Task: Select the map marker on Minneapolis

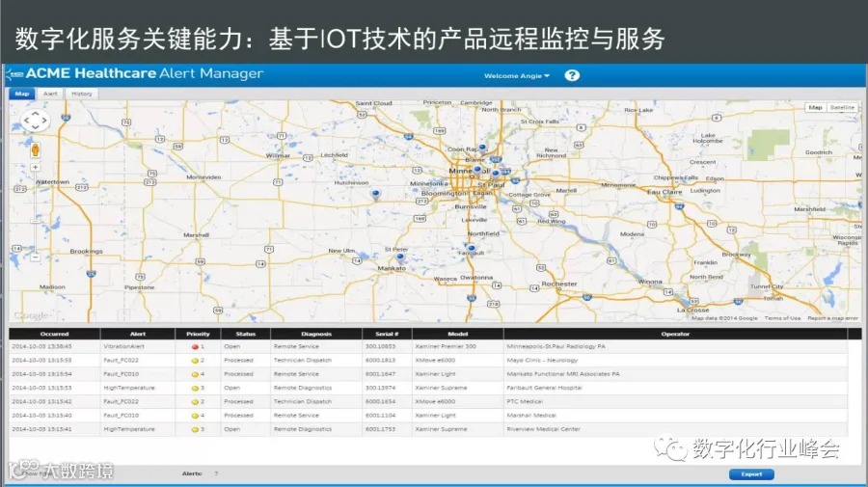Action: [477, 169]
